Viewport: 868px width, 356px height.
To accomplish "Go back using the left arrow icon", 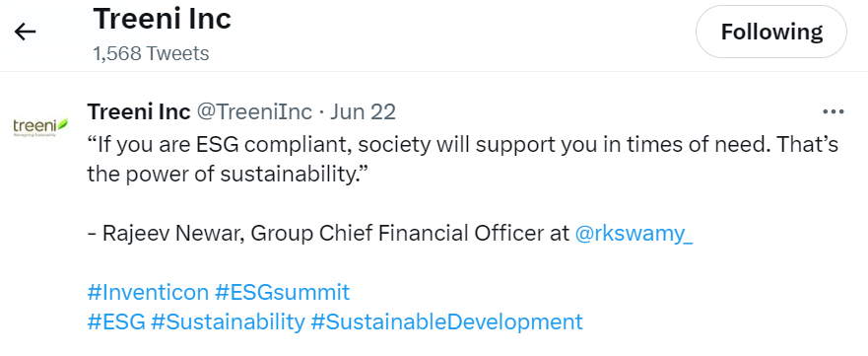I will coord(25,33).
